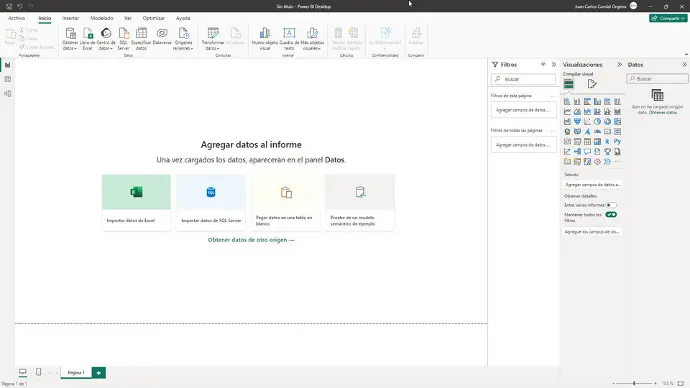Screen dimensions: 690x388
Task: Open Más objetos visuales dropdown
Action: [312, 39]
